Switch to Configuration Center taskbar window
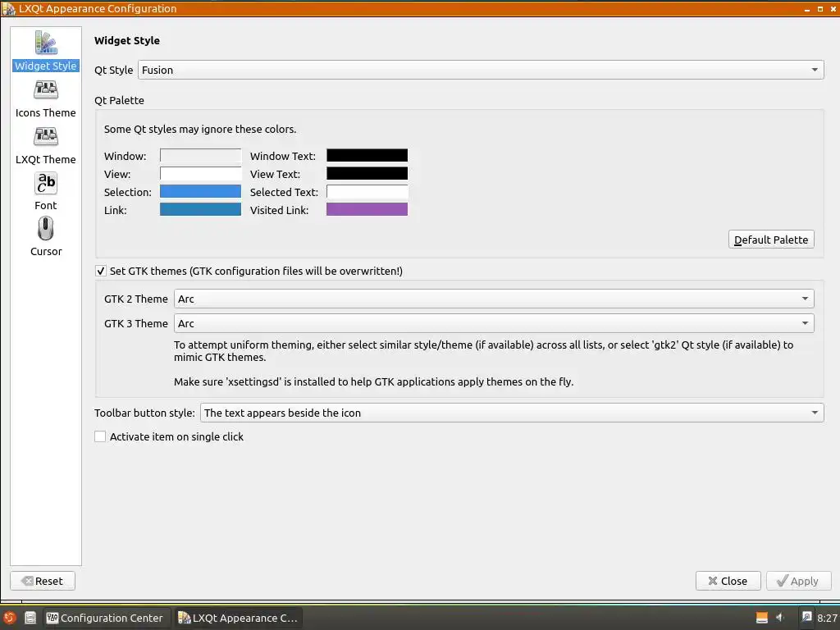Viewport: 840px width, 630px height. pos(106,618)
